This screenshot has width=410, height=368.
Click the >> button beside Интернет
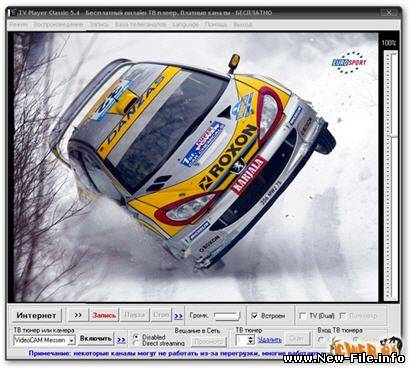78,315
